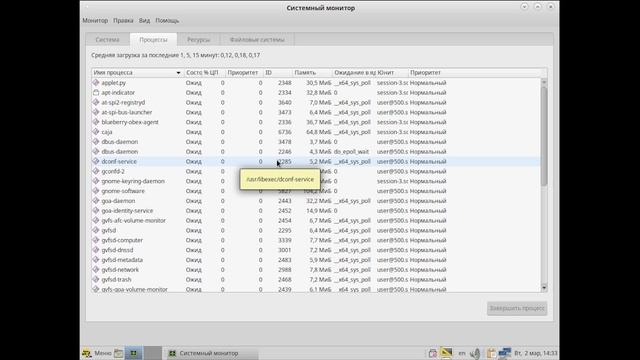Select the gvfsd process row
The width and height of the screenshot is (640, 360).
click(316, 230)
